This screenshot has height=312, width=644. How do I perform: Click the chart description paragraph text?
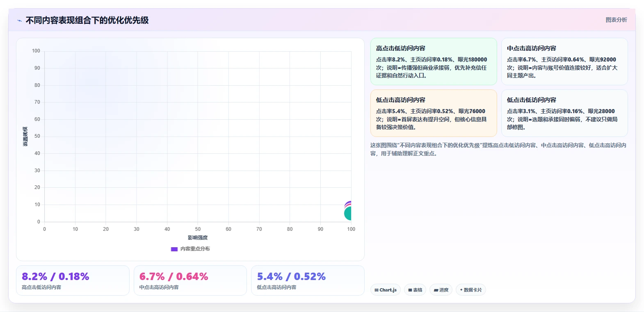coord(498,149)
